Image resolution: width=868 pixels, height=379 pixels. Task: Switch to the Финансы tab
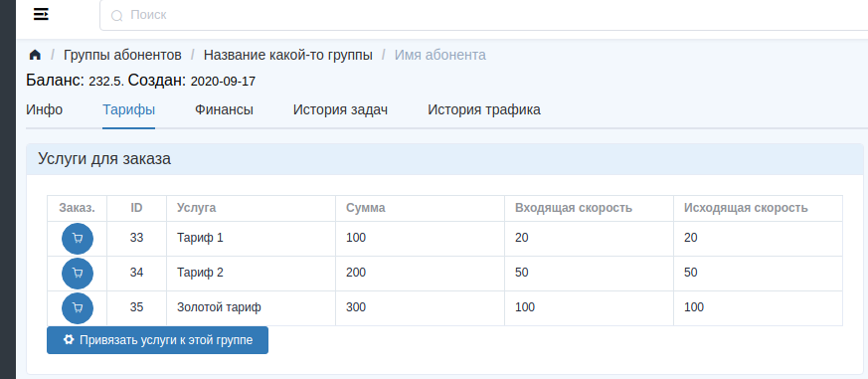[x=224, y=109]
